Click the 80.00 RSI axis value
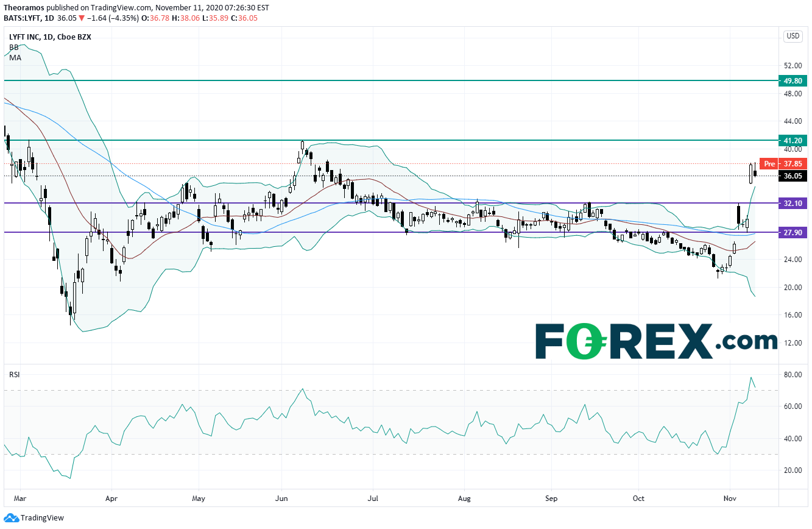Image resolution: width=812 pixels, height=529 pixels. point(793,375)
